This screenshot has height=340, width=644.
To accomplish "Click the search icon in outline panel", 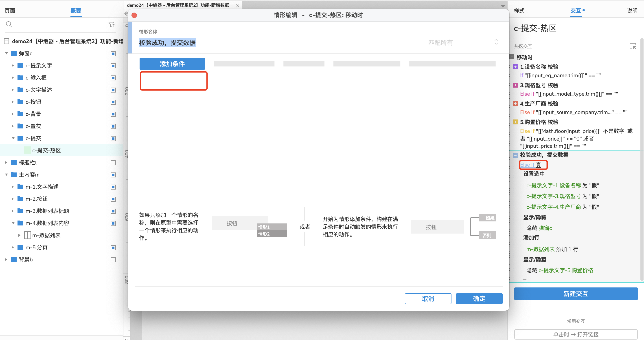I will pos(9,24).
